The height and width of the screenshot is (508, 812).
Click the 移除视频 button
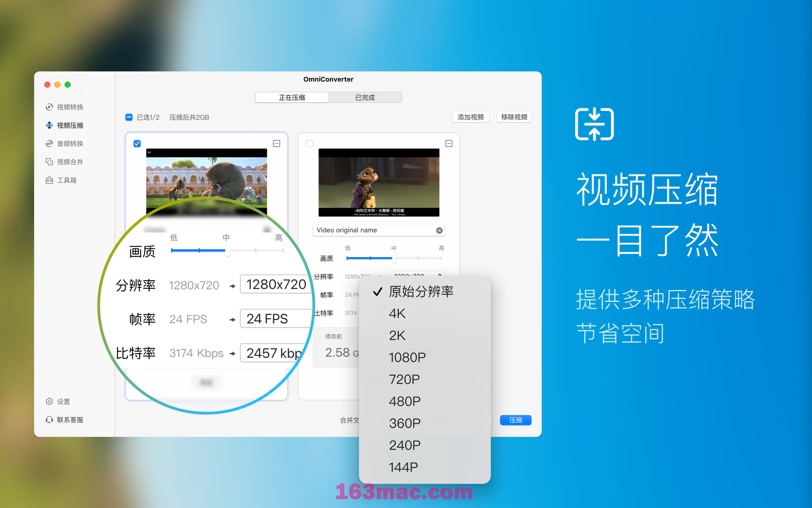[514, 117]
